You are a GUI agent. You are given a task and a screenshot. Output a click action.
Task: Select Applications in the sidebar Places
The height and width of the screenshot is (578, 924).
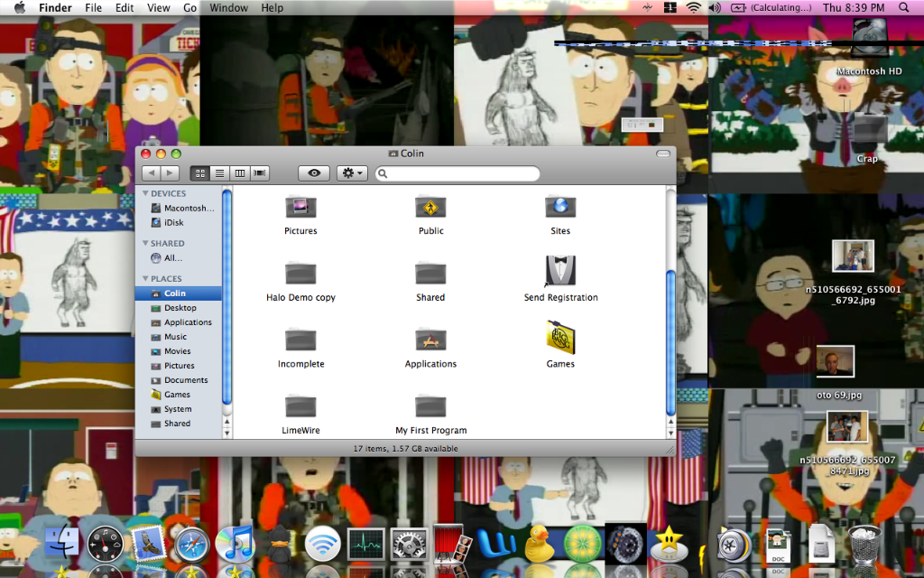coord(188,322)
